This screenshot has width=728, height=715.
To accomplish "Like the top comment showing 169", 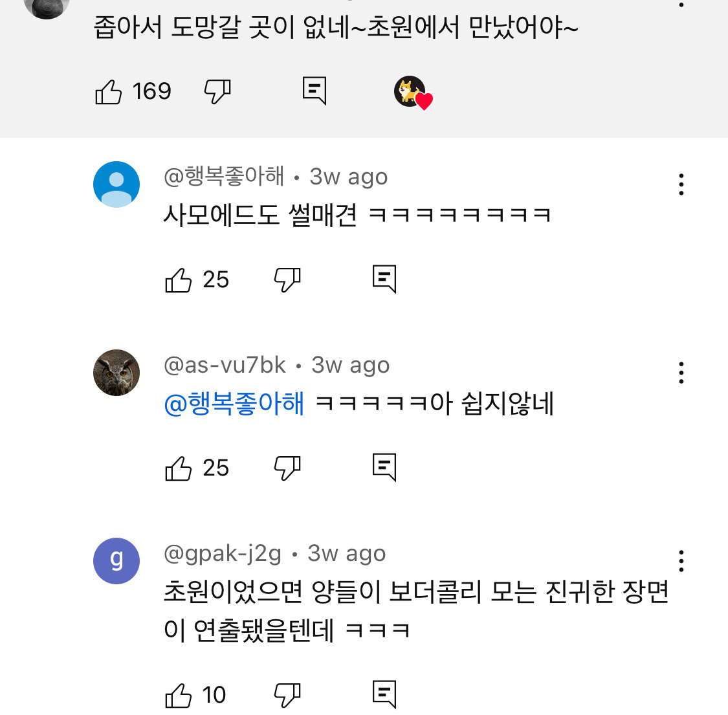I will coord(110,91).
